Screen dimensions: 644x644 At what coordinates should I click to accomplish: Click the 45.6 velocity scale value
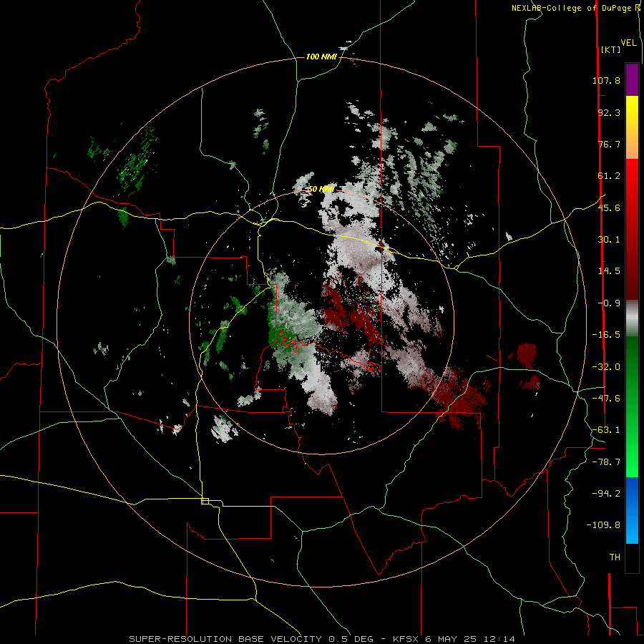pyautogui.click(x=609, y=208)
